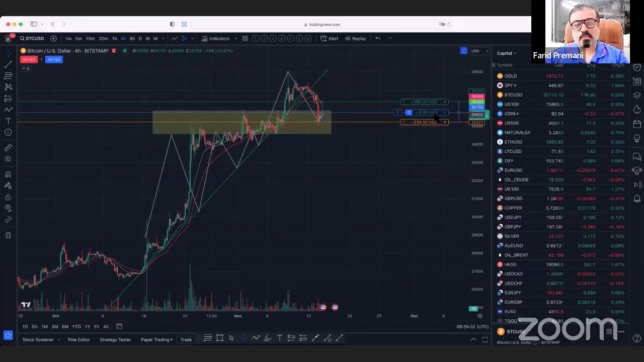
Task: Open the candlestick chart style menu
Action: pyautogui.click(x=184, y=38)
